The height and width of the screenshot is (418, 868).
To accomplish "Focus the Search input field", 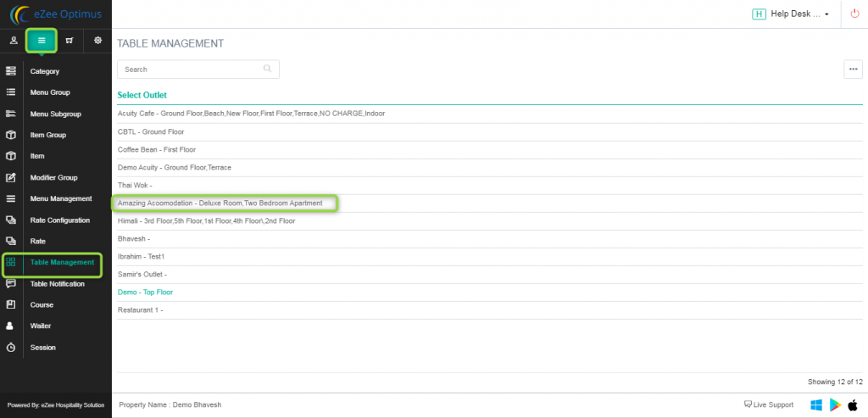I will click(x=198, y=70).
